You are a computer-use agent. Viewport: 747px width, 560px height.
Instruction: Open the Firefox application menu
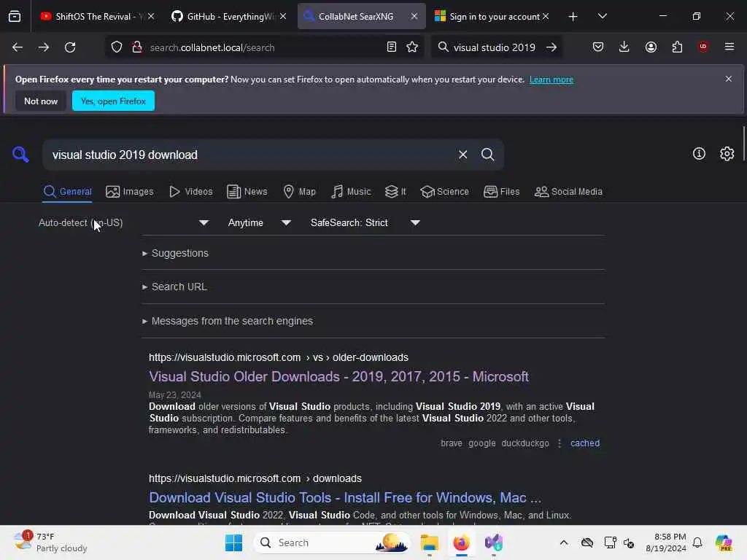pos(729,47)
